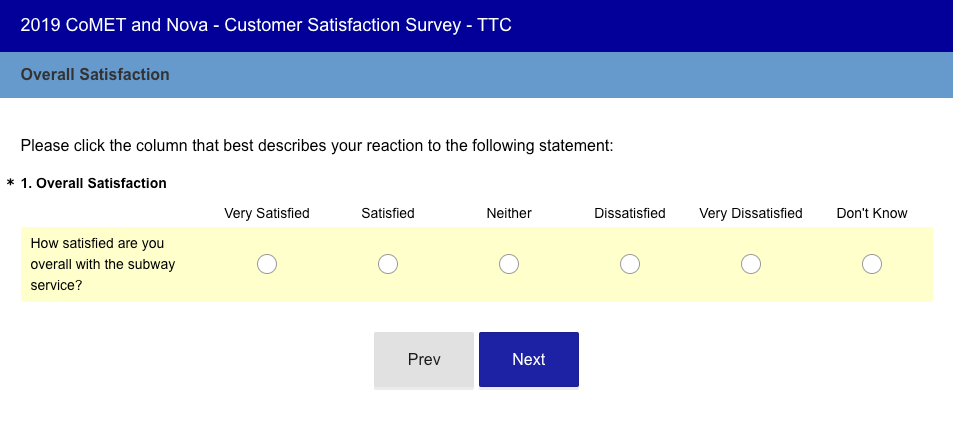
Task: Mark the Neither radio button
Action: (x=509, y=264)
